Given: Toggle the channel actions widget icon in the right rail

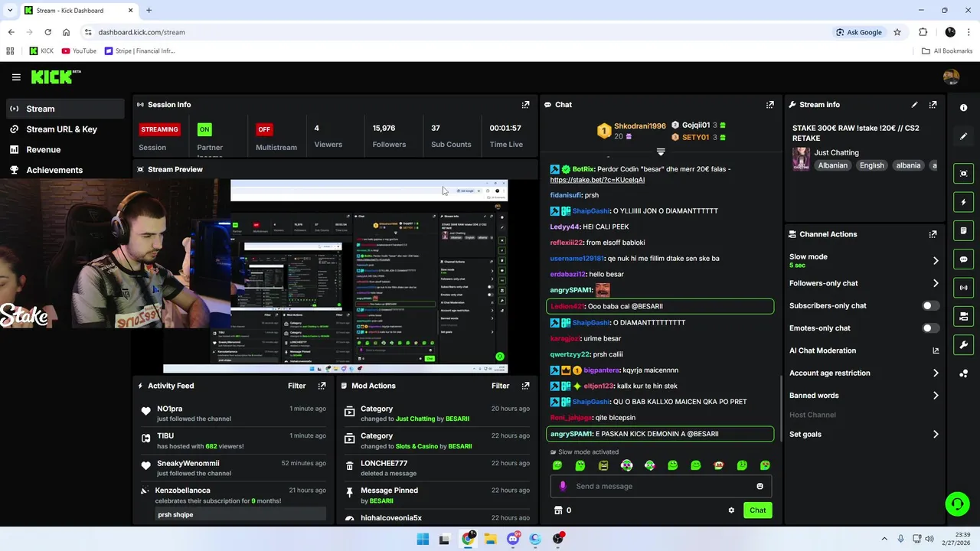Looking at the screenshot, I should [963, 316].
